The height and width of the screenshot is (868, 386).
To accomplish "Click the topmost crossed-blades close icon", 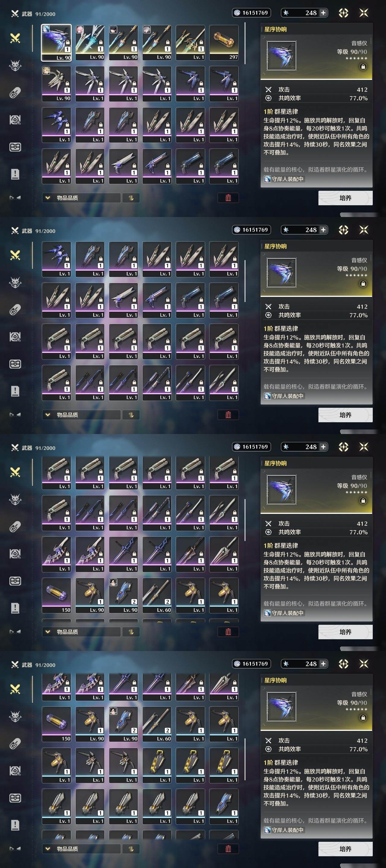I will click(x=364, y=13).
